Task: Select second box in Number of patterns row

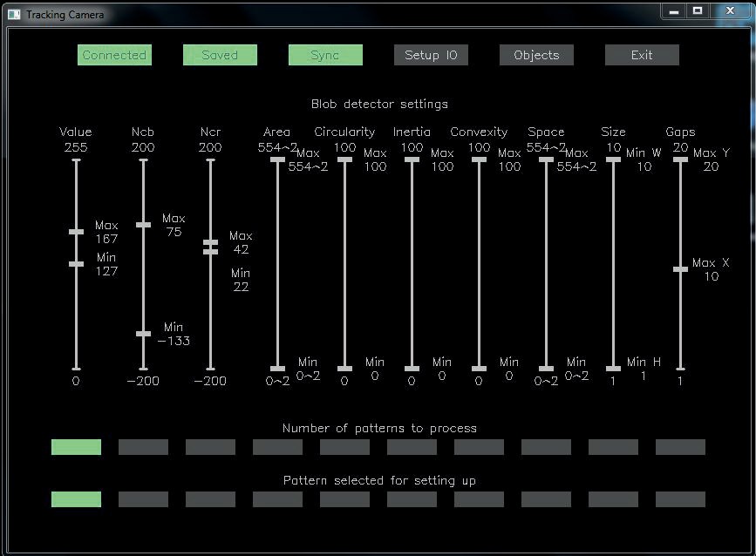Action: 143,447
